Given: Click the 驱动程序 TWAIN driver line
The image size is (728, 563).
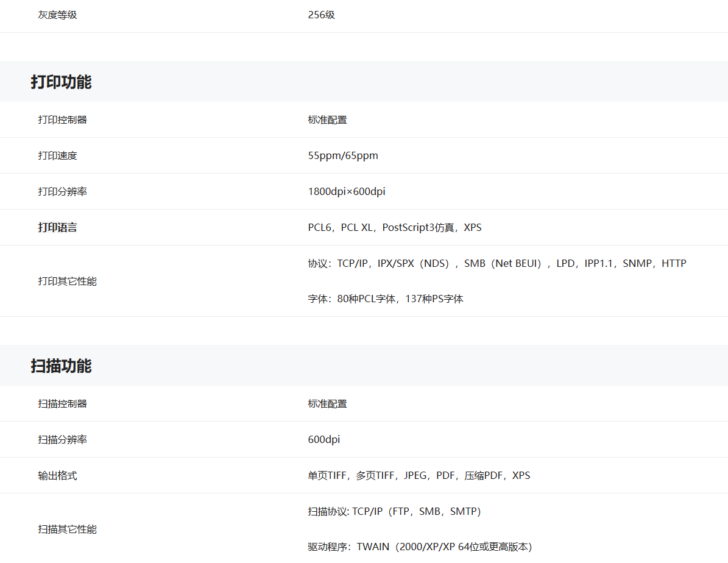Looking at the screenshot, I should [419, 547].
